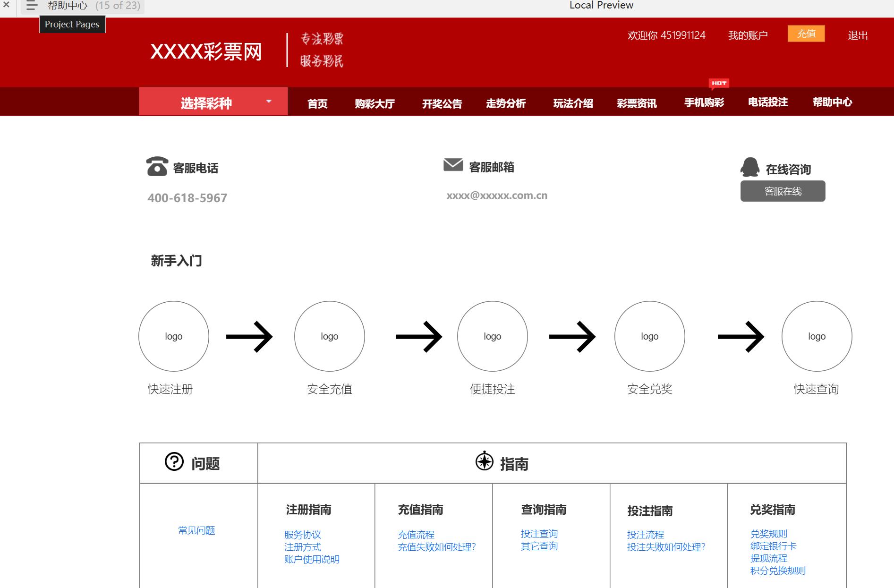Click the compass icon beside 指南
Viewport: 894px width, 588px height.
(484, 461)
